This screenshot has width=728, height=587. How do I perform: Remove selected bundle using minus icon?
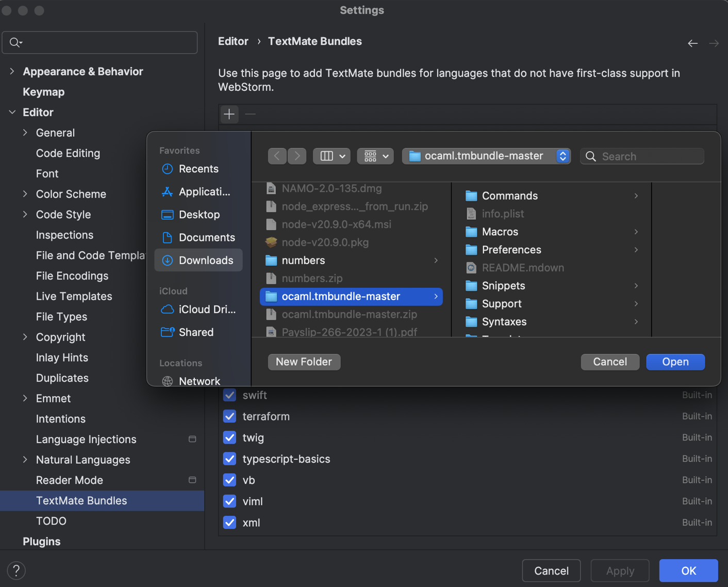[x=250, y=114]
